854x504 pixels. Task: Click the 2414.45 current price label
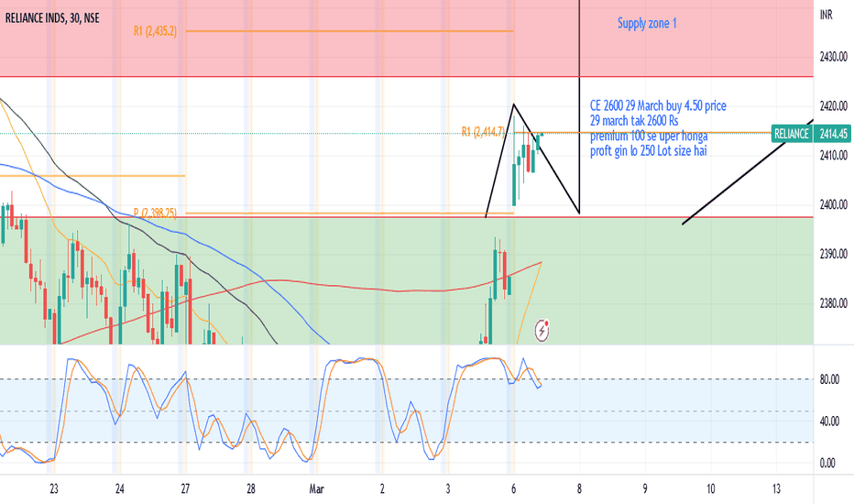click(x=833, y=134)
